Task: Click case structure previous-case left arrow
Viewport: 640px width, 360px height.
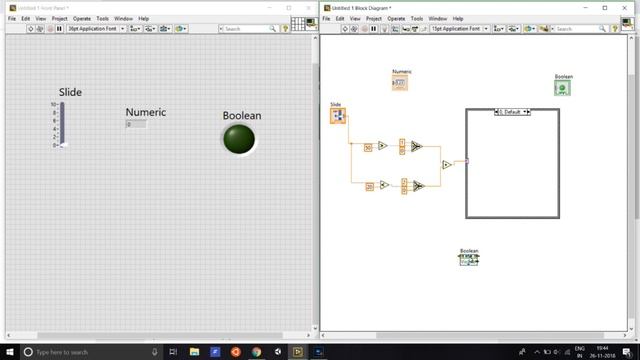Action: pos(496,112)
